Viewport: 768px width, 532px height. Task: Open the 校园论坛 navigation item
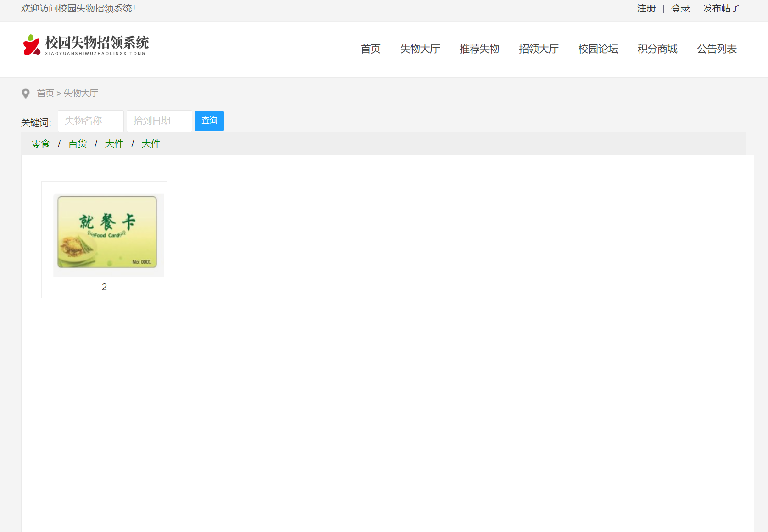click(597, 49)
